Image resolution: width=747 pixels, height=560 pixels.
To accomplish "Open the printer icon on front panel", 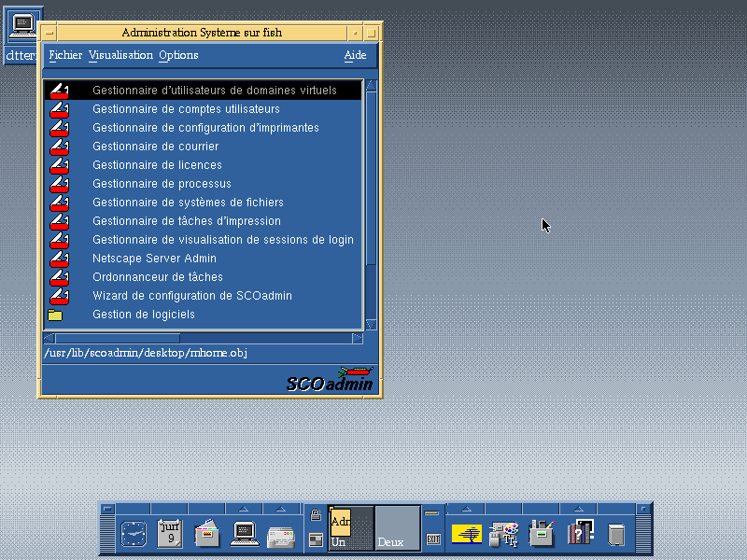I will [x=281, y=538].
